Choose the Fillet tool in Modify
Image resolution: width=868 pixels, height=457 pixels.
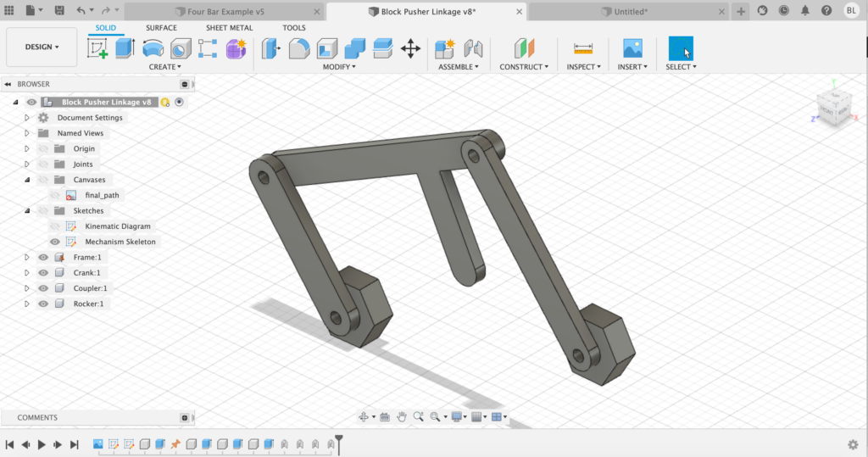click(x=299, y=48)
